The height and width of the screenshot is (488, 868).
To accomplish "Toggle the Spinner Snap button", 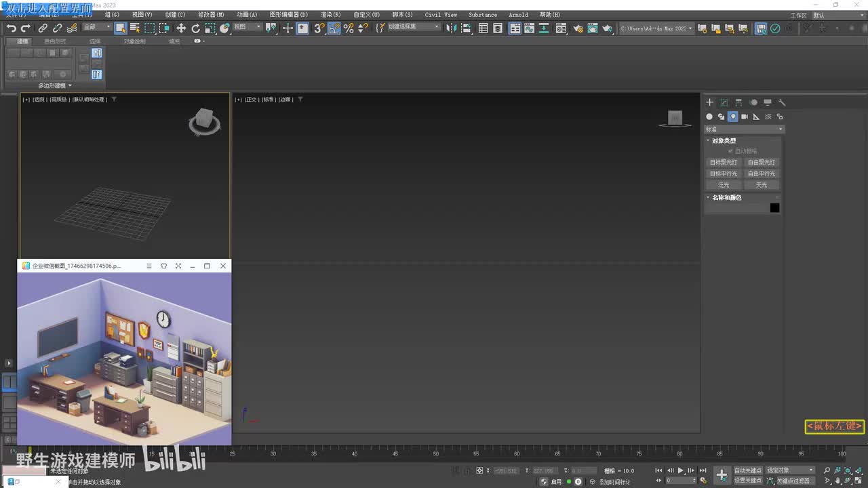I will 363,28.
